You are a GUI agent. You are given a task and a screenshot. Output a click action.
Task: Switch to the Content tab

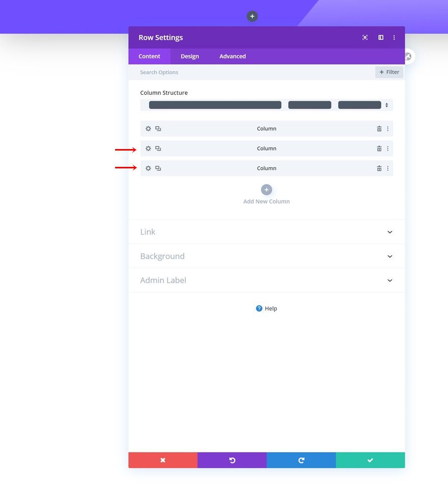tap(149, 56)
